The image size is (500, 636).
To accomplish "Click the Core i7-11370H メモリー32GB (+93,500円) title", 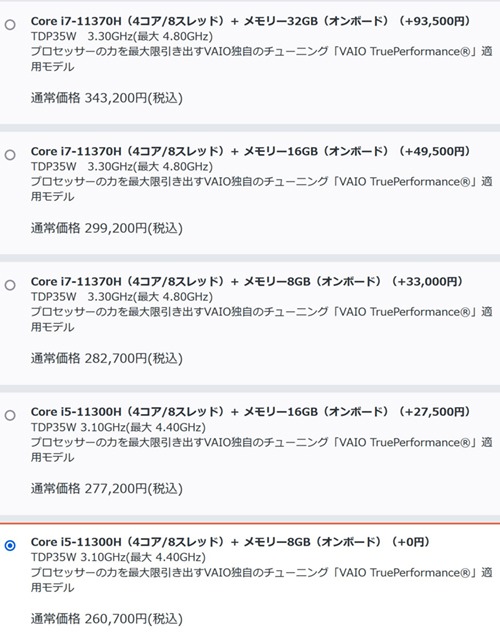I will pyautogui.click(x=250, y=21).
